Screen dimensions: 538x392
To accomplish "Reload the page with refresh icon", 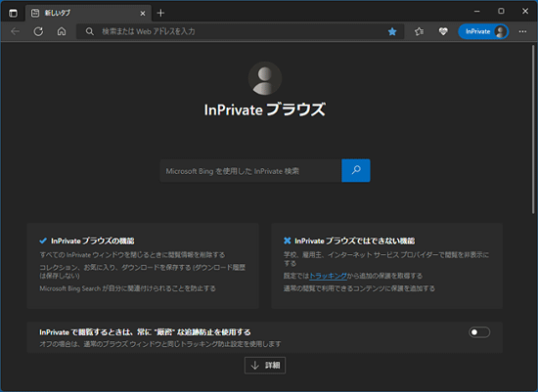I will (38, 31).
